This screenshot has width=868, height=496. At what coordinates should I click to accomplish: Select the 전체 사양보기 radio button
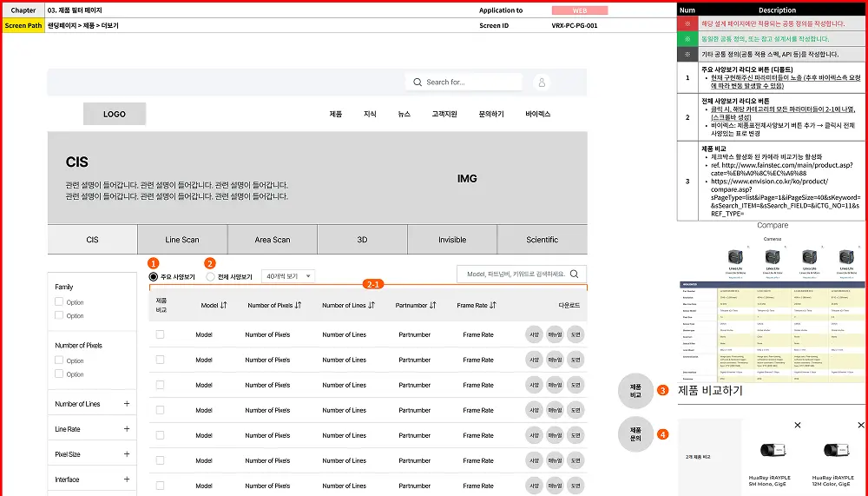coord(210,276)
